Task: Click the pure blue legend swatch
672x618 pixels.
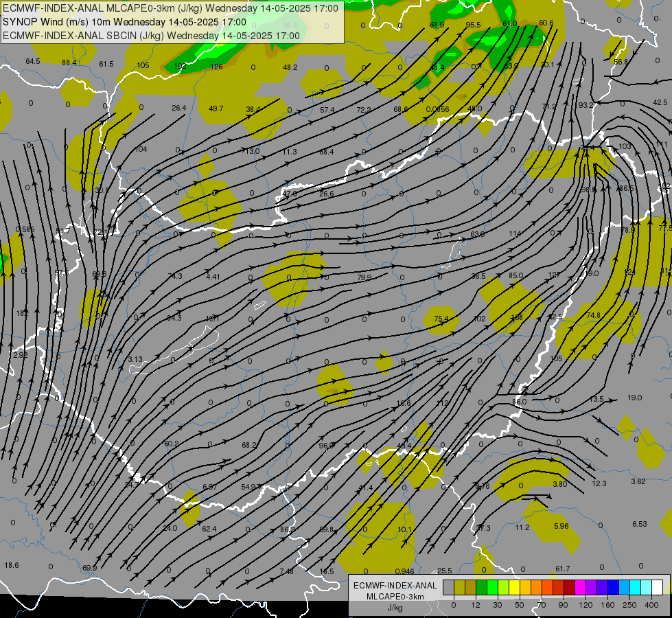Action: coord(614,587)
